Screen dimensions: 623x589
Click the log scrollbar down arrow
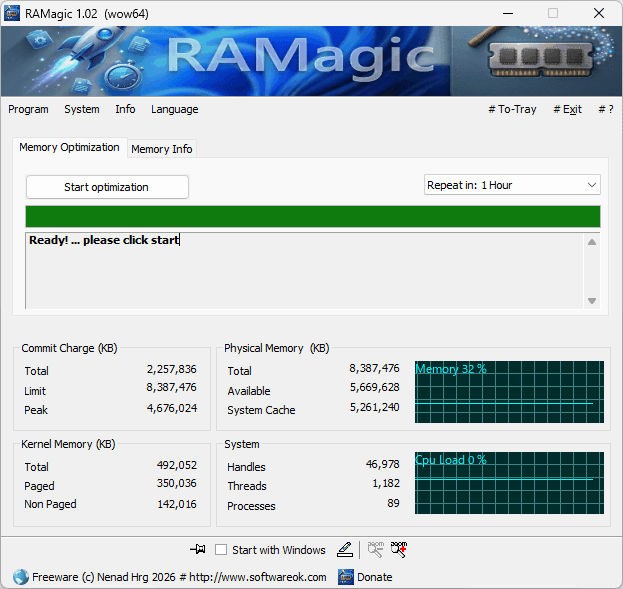click(x=592, y=301)
